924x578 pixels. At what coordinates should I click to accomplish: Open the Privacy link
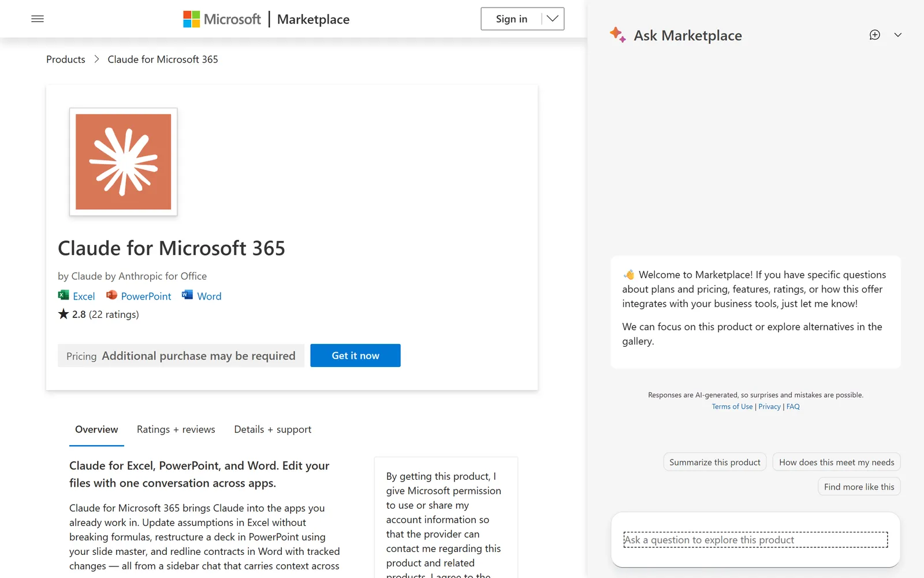pyautogui.click(x=769, y=406)
